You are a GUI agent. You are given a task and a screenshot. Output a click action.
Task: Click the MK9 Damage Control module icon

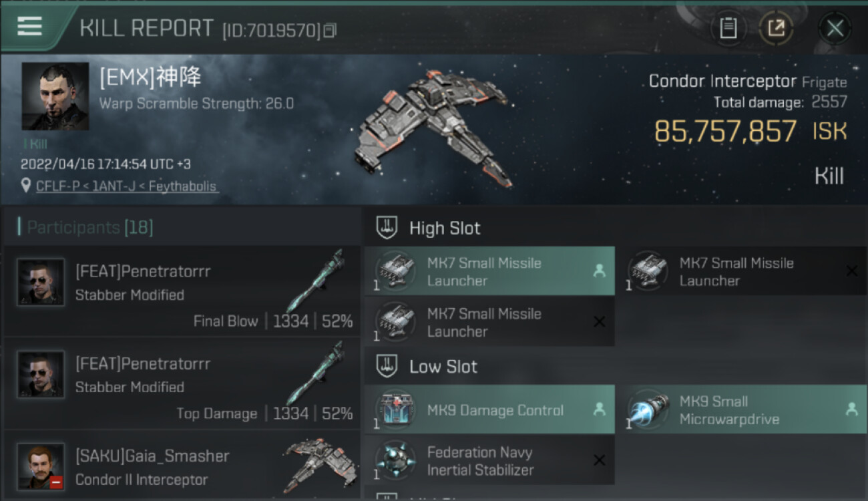click(x=396, y=409)
